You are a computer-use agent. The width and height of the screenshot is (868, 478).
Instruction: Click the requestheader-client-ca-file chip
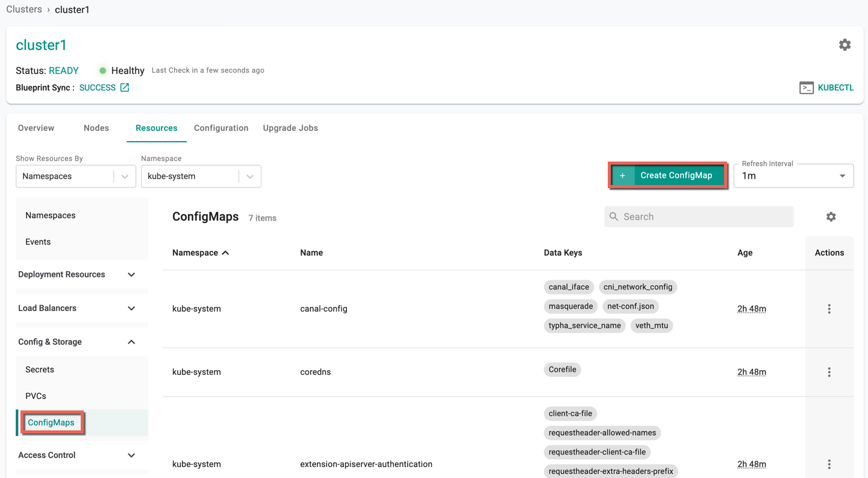[597, 452]
